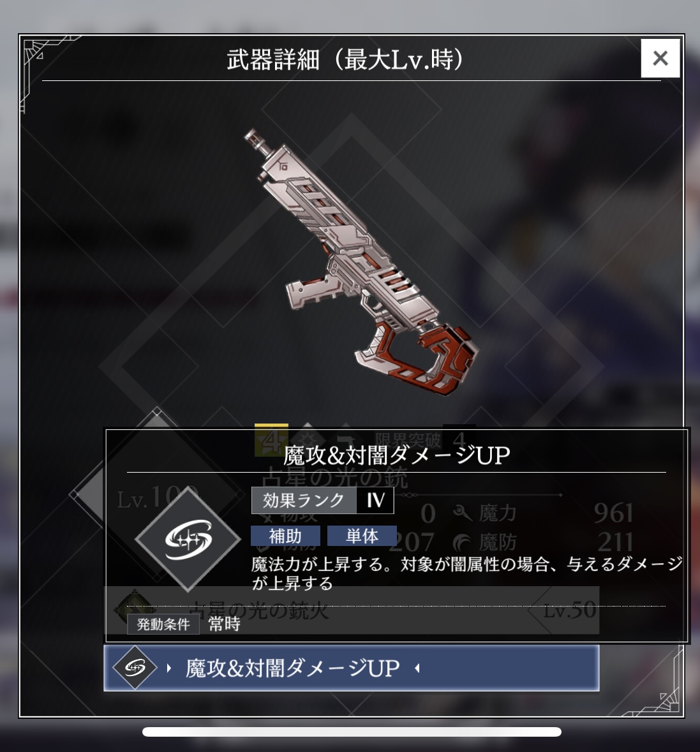Click the small skill icon in blue bar
The width and height of the screenshot is (700, 752).
135,668
